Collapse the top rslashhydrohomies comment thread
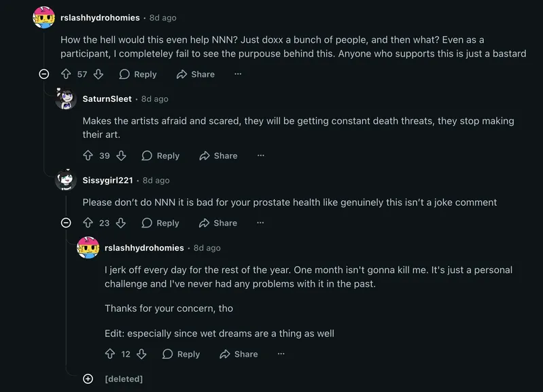 tap(44, 74)
